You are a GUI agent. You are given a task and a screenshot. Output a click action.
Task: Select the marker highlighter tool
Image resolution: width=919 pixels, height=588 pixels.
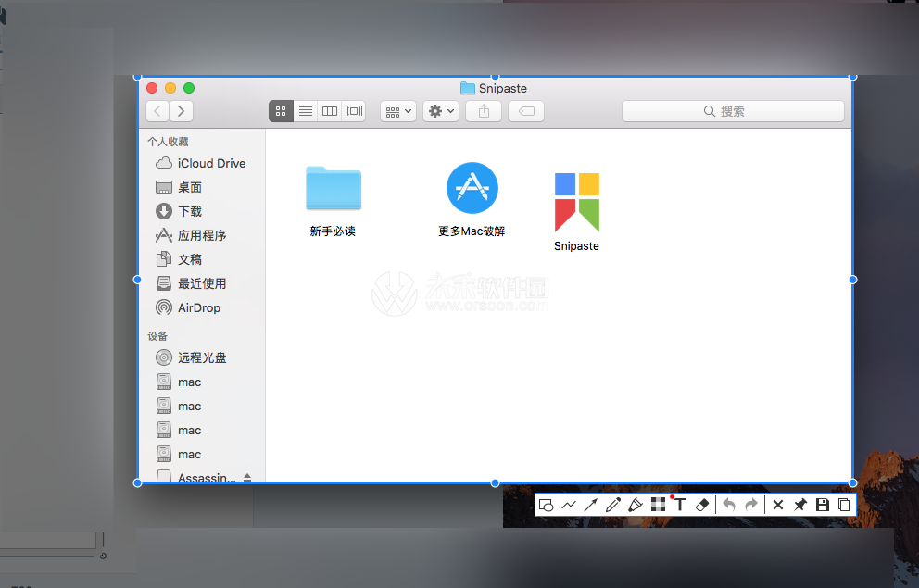pos(636,505)
